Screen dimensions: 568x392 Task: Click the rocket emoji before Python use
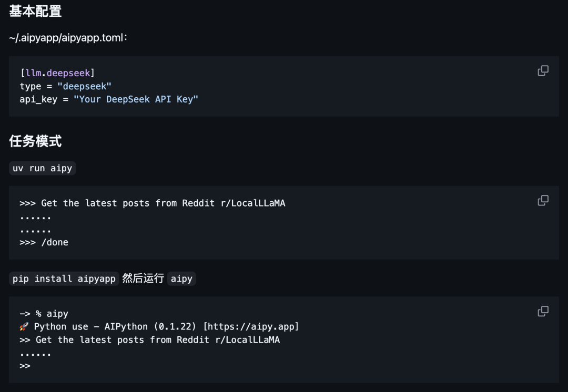pos(24,327)
